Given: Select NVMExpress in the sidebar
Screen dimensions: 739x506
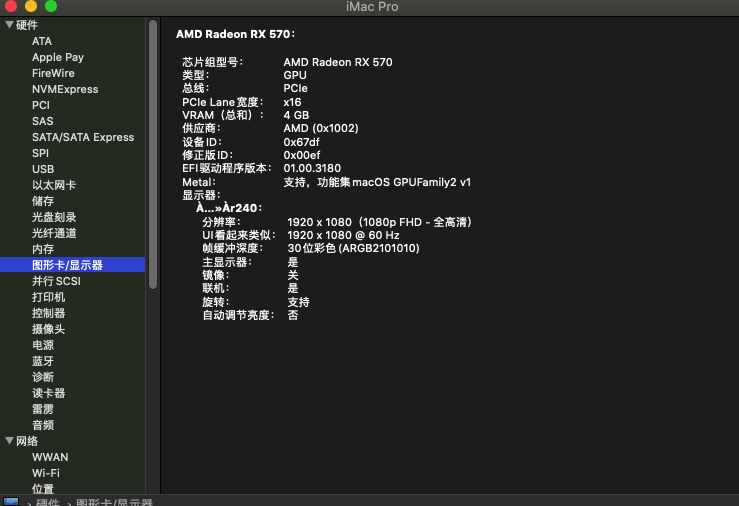Looking at the screenshot, I should point(65,90).
